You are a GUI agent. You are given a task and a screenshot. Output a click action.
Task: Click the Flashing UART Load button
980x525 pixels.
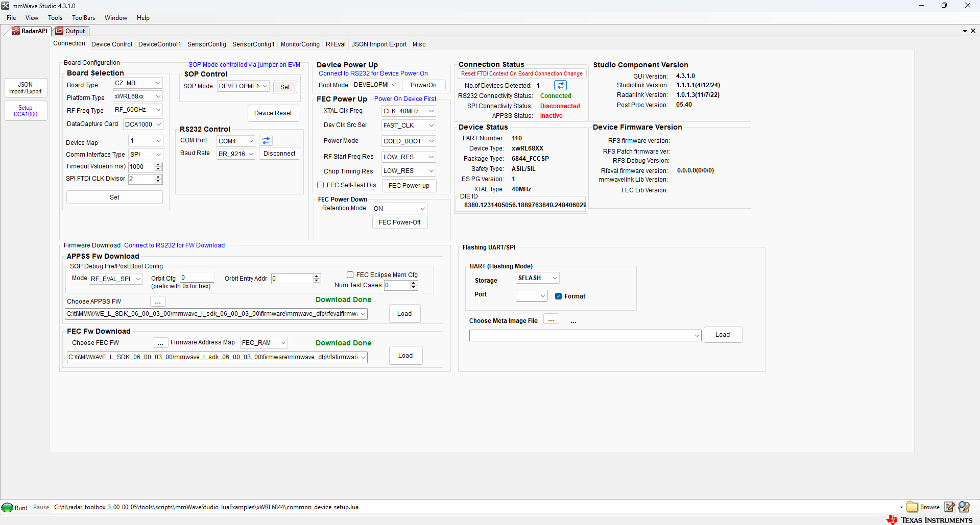click(723, 335)
